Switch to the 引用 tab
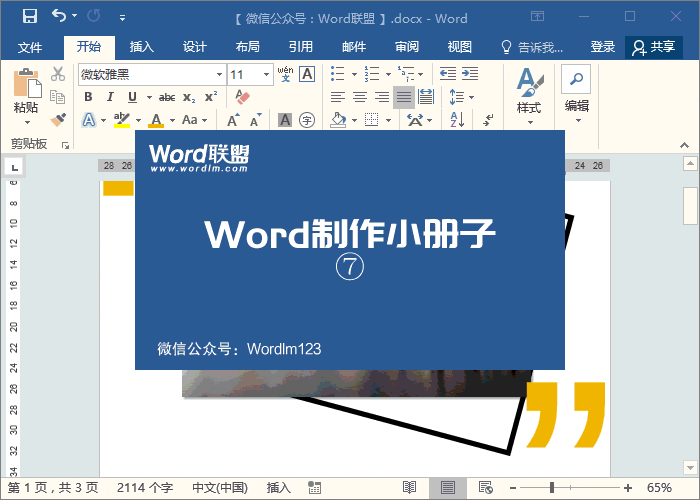Screen dimensions: 700x500 click(301, 47)
